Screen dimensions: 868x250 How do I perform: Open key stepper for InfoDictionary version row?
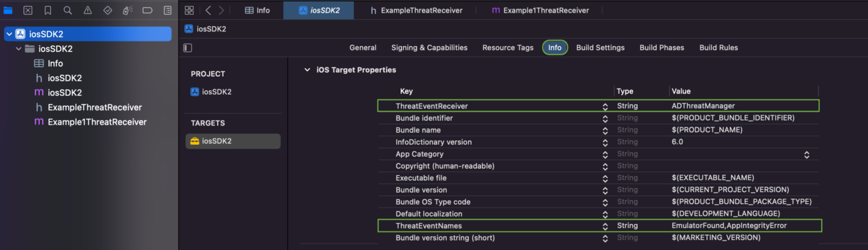[x=605, y=142]
